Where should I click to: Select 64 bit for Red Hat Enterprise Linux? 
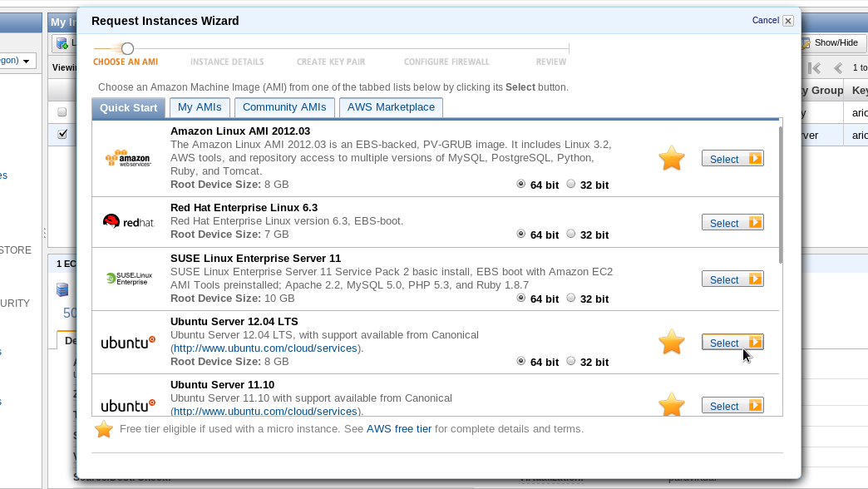click(520, 234)
